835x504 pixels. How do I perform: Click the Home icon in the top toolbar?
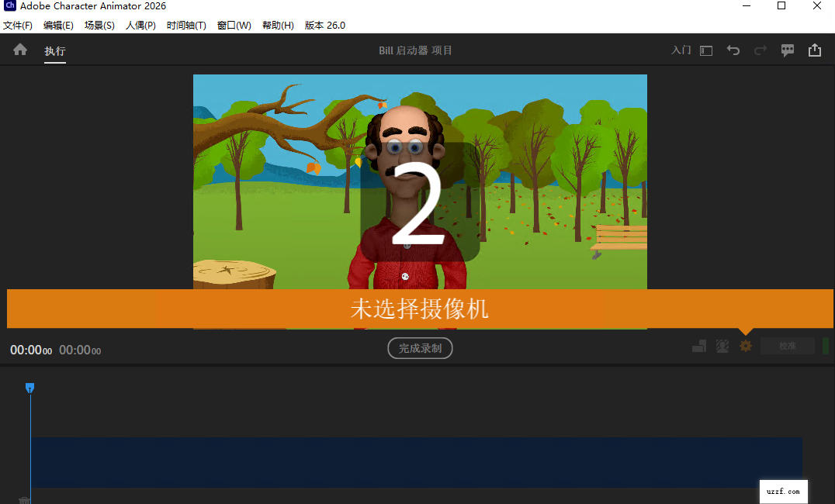point(19,50)
